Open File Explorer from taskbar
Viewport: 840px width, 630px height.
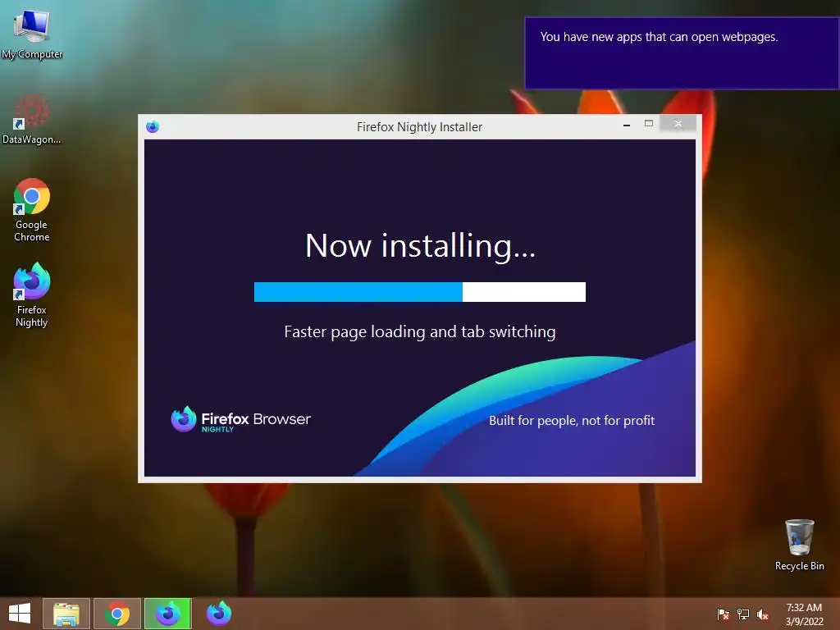[x=66, y=614]
